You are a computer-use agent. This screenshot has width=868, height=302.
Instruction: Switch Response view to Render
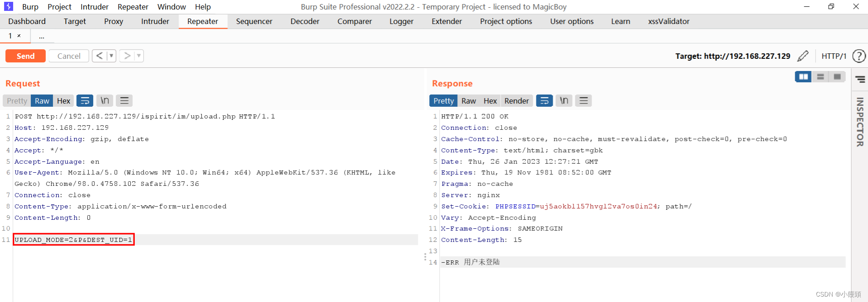517,101
